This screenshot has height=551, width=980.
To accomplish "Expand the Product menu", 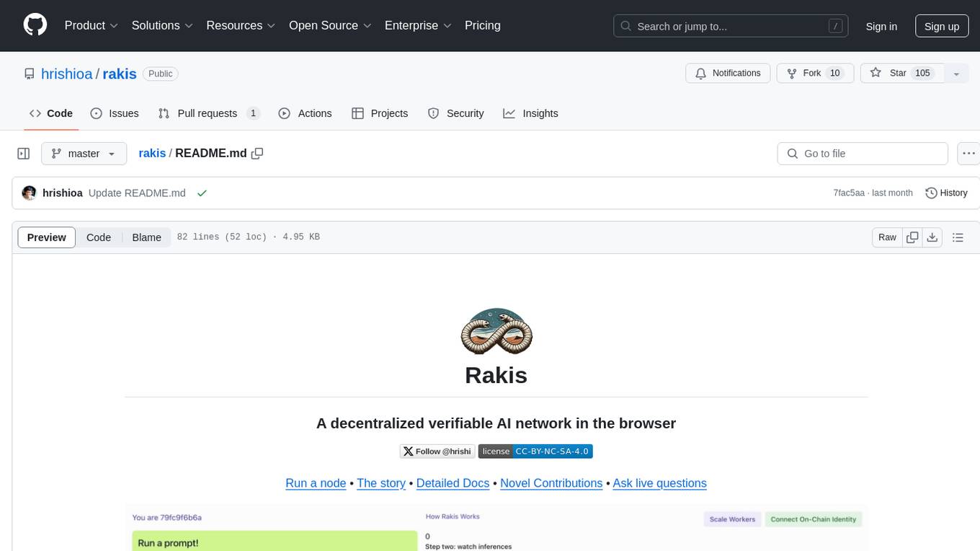I will (92, 25).
